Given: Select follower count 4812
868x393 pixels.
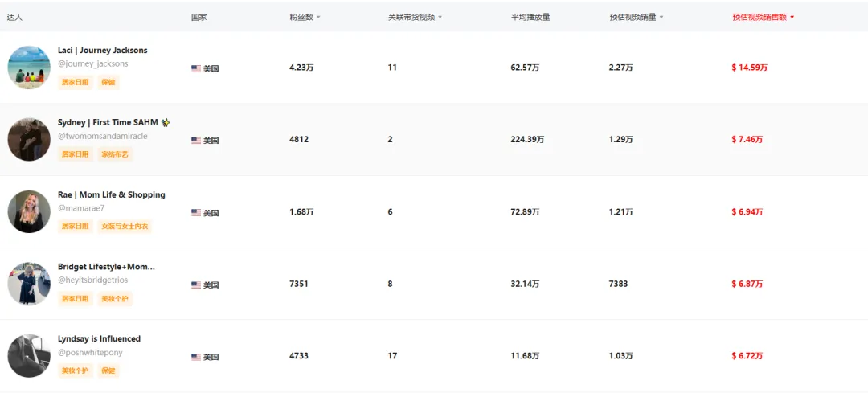Looking at the screenshot, I should tap(299, 140).
